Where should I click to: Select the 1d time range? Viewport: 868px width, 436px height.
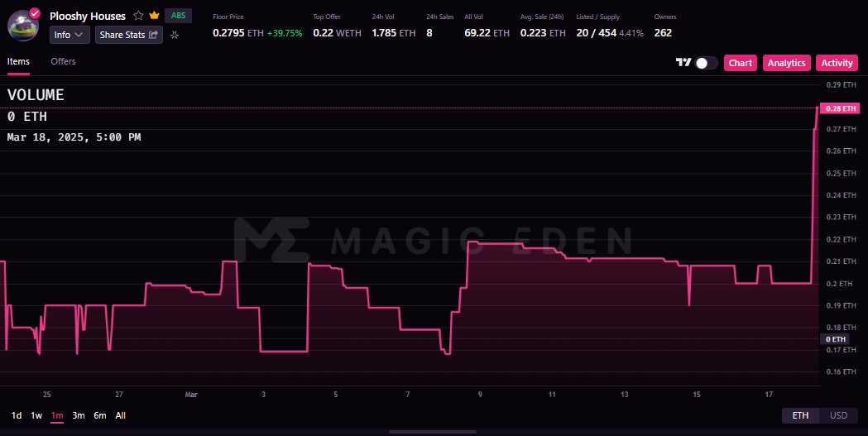click(x=17, y=415)
